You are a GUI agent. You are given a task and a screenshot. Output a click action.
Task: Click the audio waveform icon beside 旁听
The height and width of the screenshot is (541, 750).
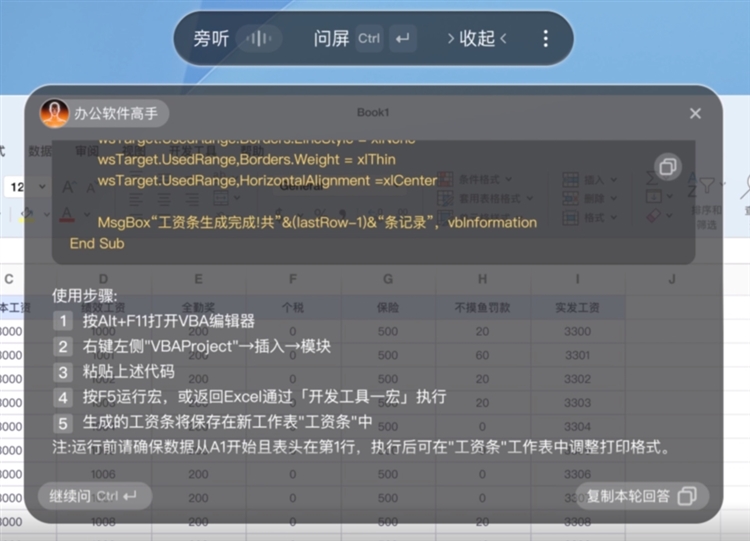click(x=259, y=39)
